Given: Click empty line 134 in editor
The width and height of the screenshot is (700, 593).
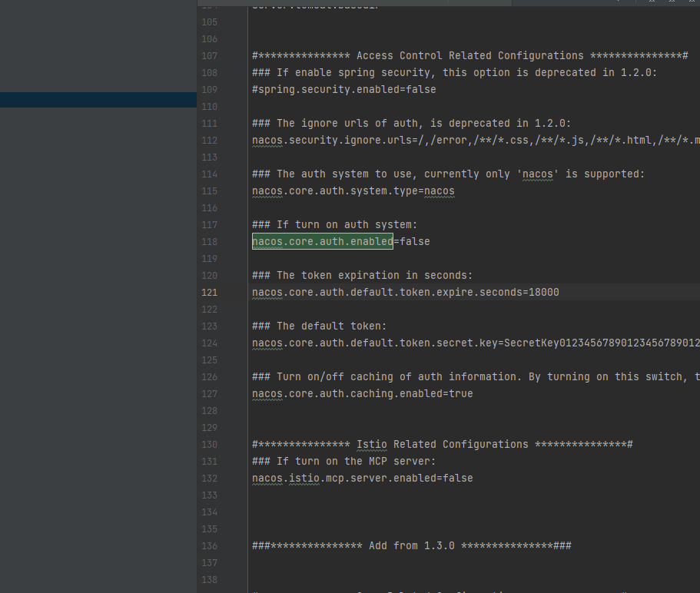Looking at the screenshot, I should pos(461,512).
